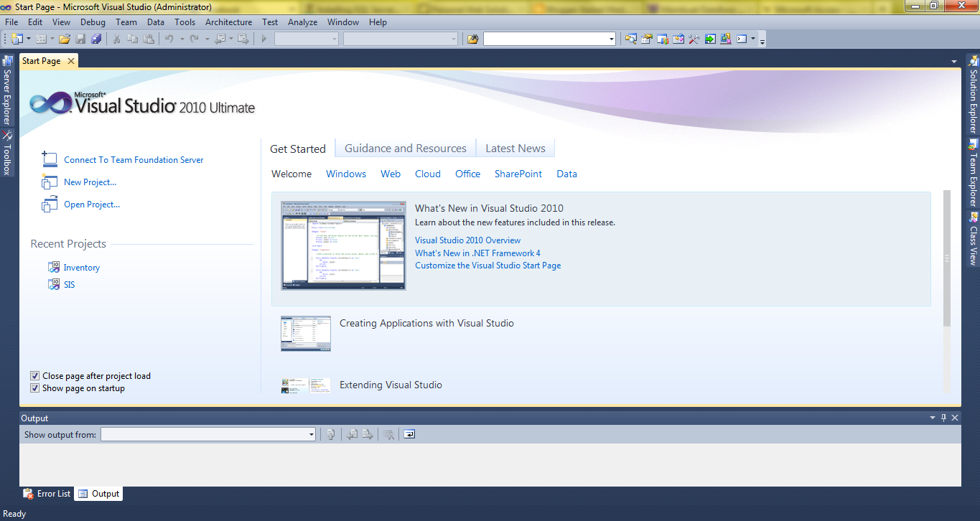The width and height of the screenshot is (980, 521).
Task: Click the New Project... link
Action: 90,182
